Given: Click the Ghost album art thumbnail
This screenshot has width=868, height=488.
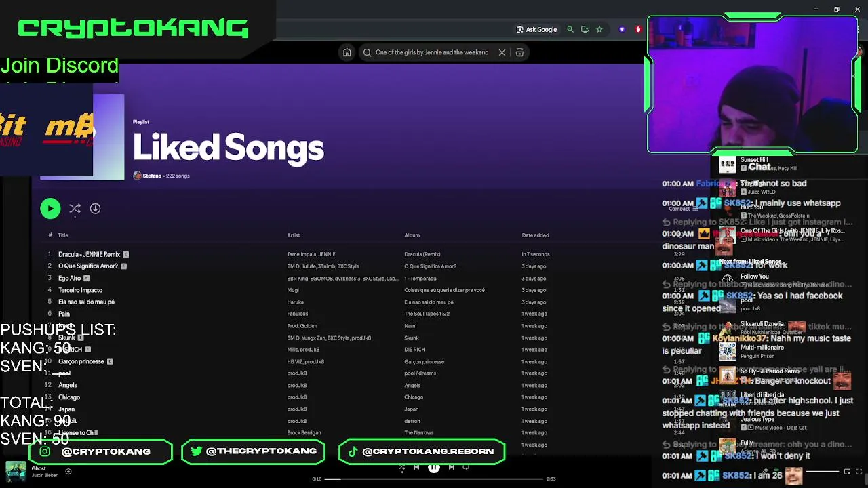Looking at the screenshot, I should 16,471.
